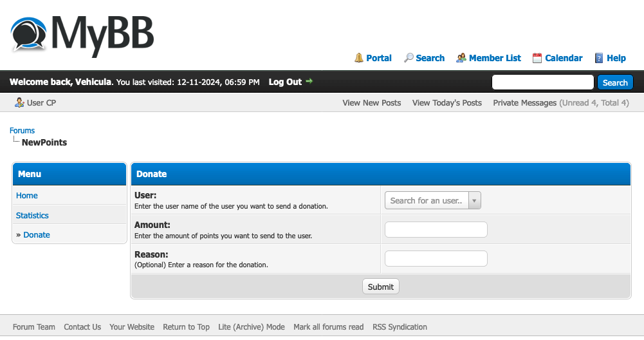644x340 pixels.
Task: Open the Portal link
Action: tap(379, 58)
